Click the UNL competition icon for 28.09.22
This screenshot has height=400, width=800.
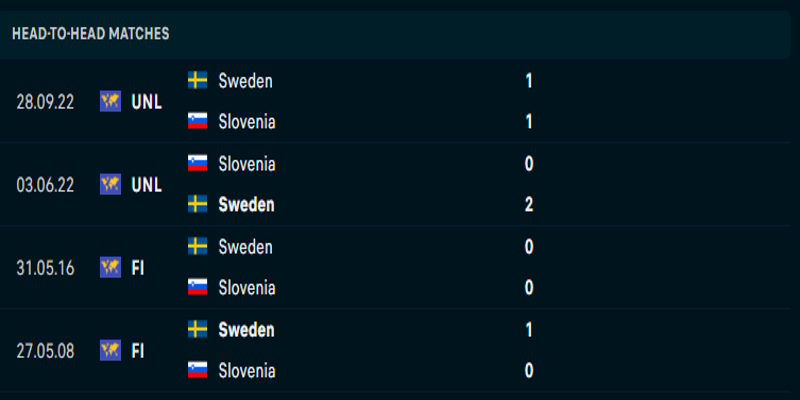tap(110, 101)
